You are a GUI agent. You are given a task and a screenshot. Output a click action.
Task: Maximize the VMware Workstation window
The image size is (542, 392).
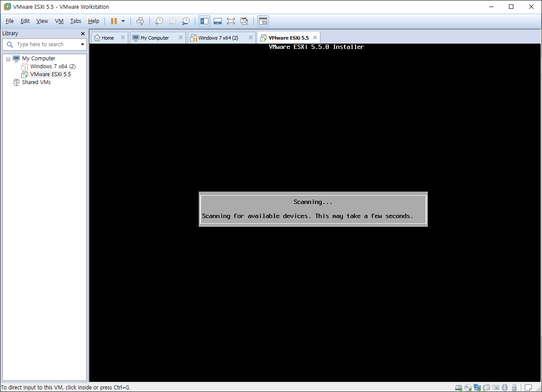[x=511, y=7]
